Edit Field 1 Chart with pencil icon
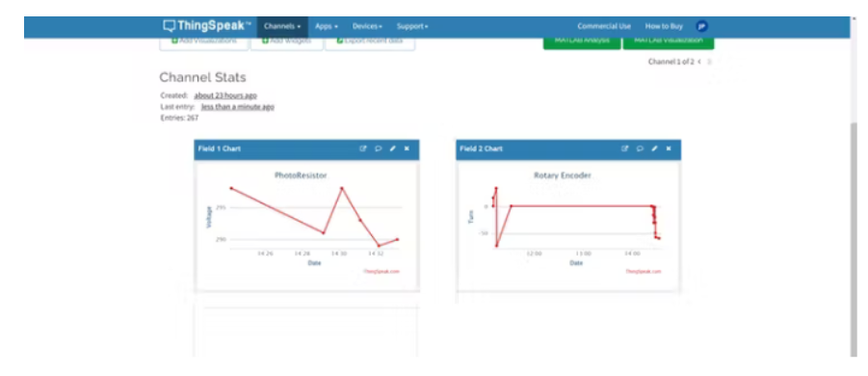This screenshot has height=376, width=868. point(392,148)
